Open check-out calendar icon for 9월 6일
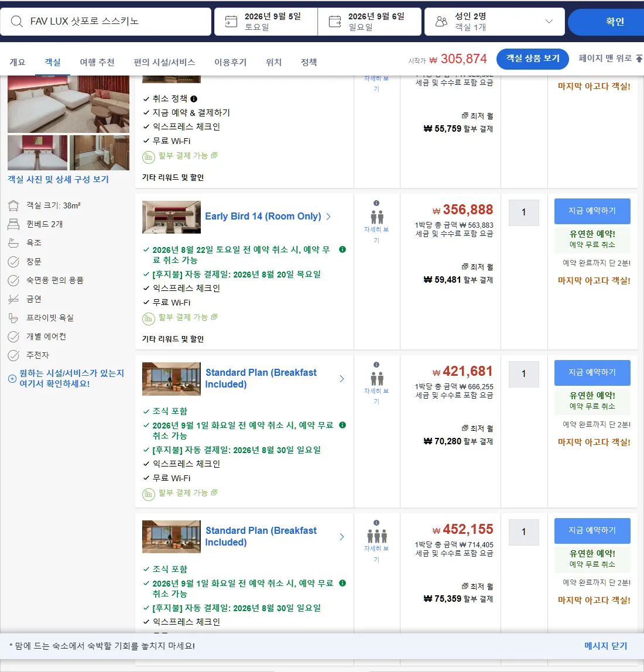644x672 pixels. coord(335,22)
